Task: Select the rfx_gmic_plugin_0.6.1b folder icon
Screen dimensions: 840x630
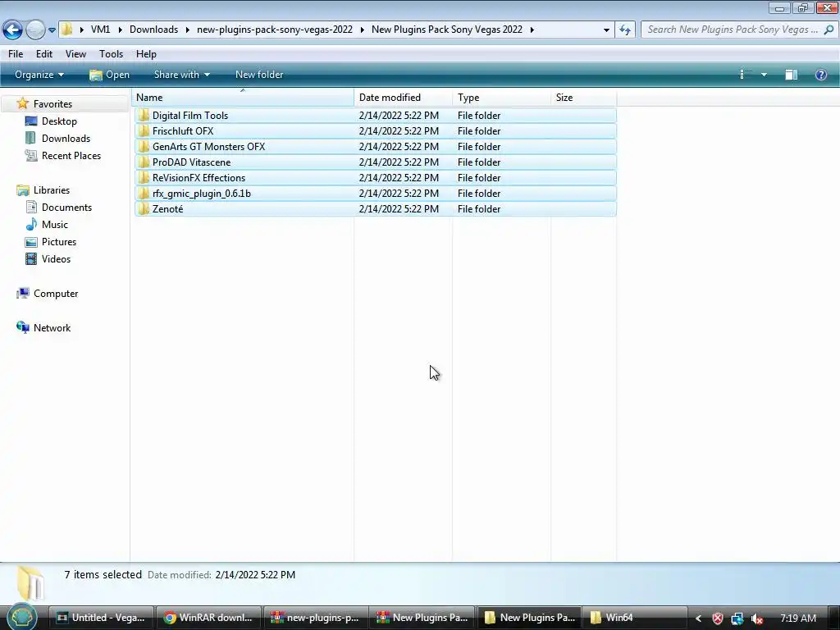Action: [x=143, y=193]
